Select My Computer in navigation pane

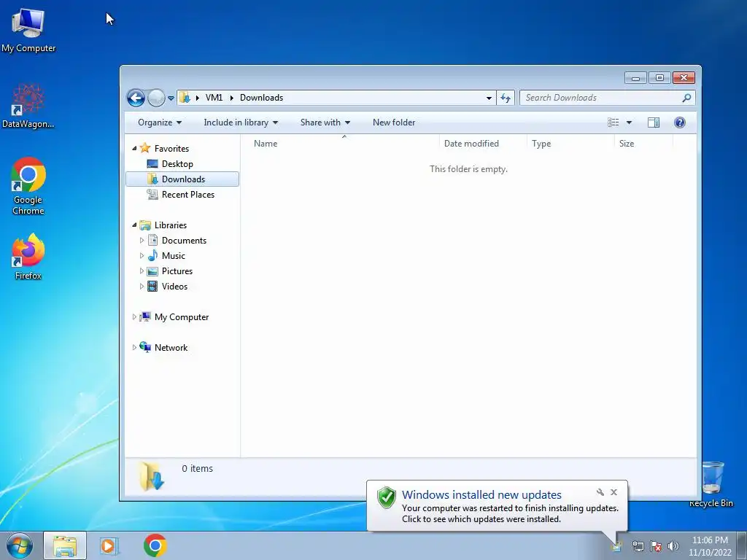(x=182, y=317)
